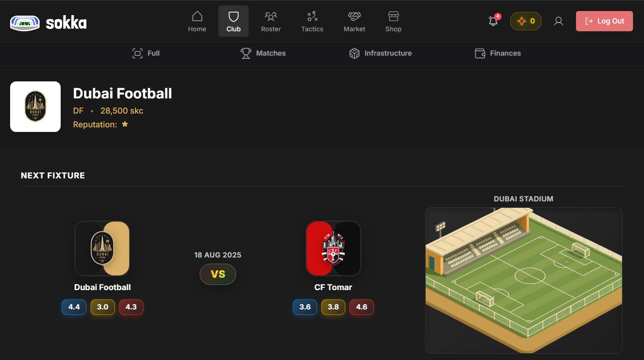Log out with the red button
644x360 pixels.
[x=604, y=21]
